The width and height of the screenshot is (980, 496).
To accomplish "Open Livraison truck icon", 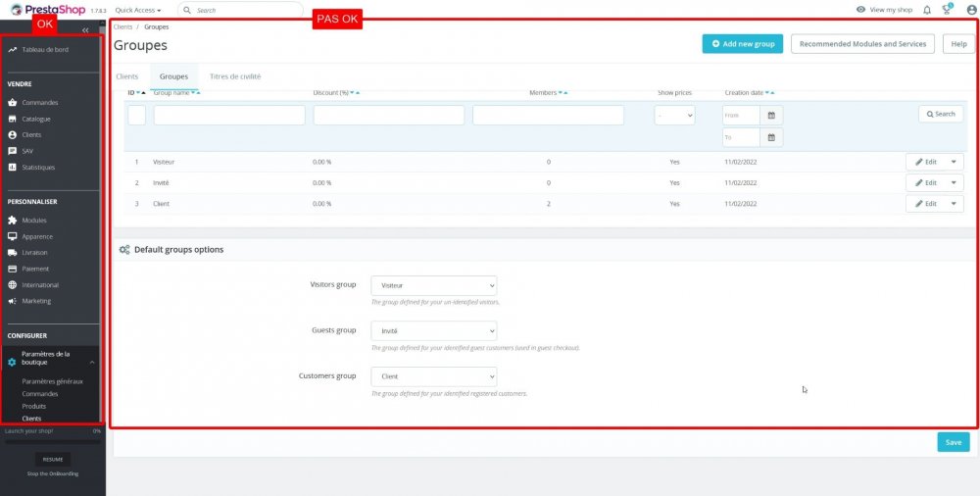I will coord(12,253).
